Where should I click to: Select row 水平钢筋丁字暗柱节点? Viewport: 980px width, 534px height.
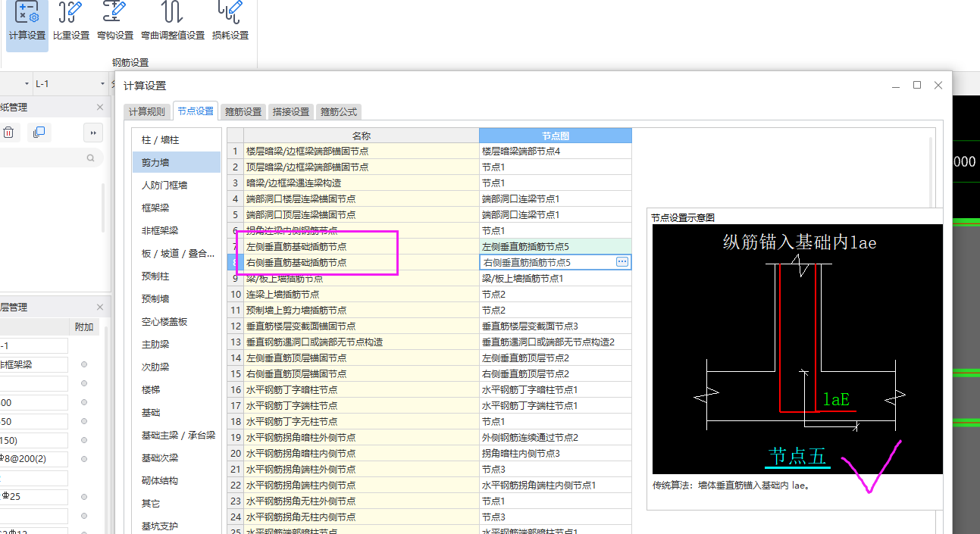click(x=361, y=390)
